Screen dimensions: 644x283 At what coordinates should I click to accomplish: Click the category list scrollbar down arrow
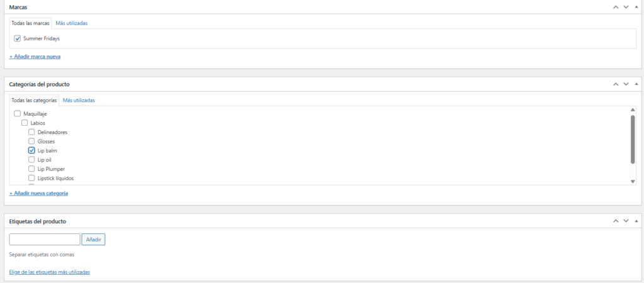[633, 181]
